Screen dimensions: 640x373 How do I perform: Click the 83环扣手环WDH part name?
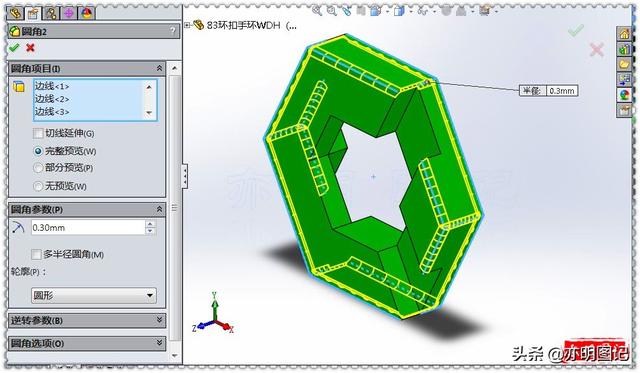[x=251, y=25]
